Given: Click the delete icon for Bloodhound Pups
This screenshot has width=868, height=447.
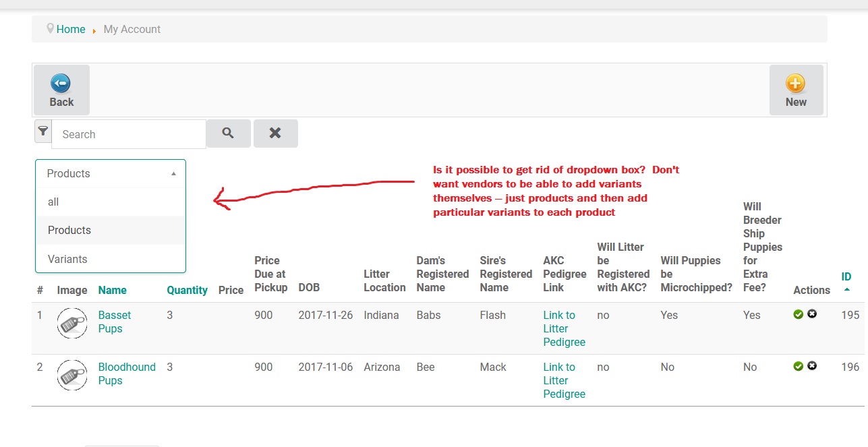Looking at the screenshot, I should (812, 366).
